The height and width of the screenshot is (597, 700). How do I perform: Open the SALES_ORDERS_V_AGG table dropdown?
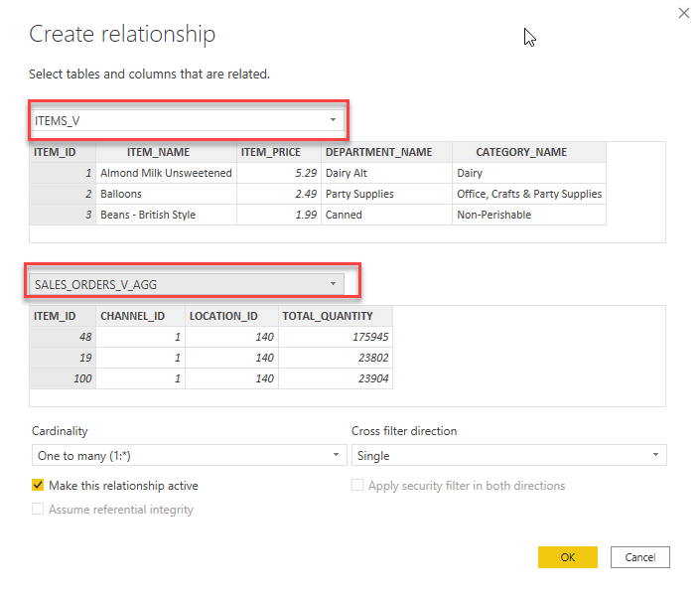coord(187,284)
